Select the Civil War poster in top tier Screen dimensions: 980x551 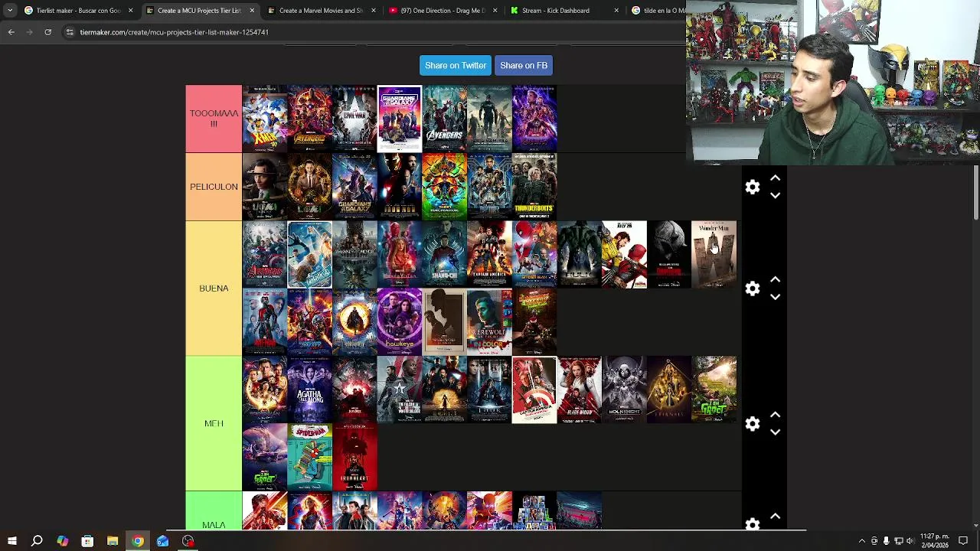[354, 119]
